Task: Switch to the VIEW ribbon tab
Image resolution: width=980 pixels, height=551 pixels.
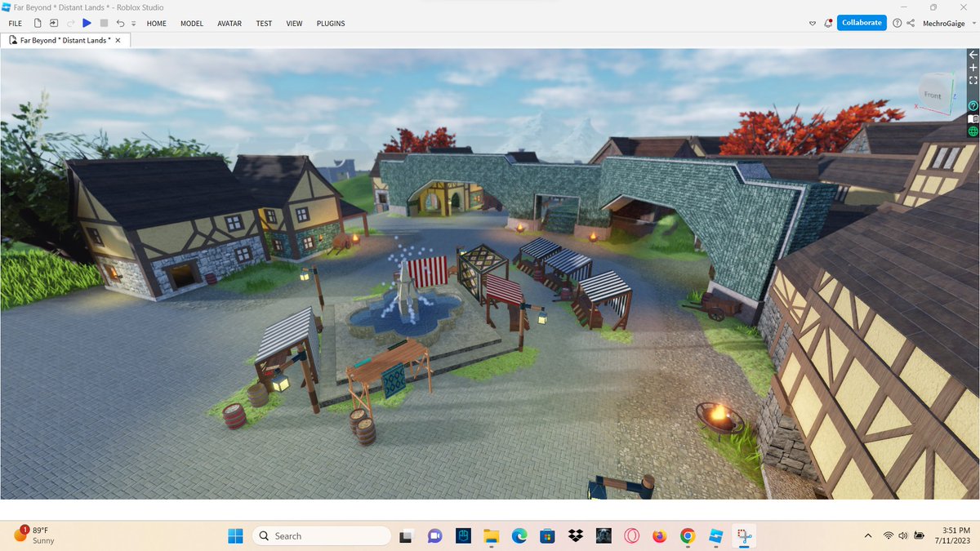Action: tap(294, 24)
